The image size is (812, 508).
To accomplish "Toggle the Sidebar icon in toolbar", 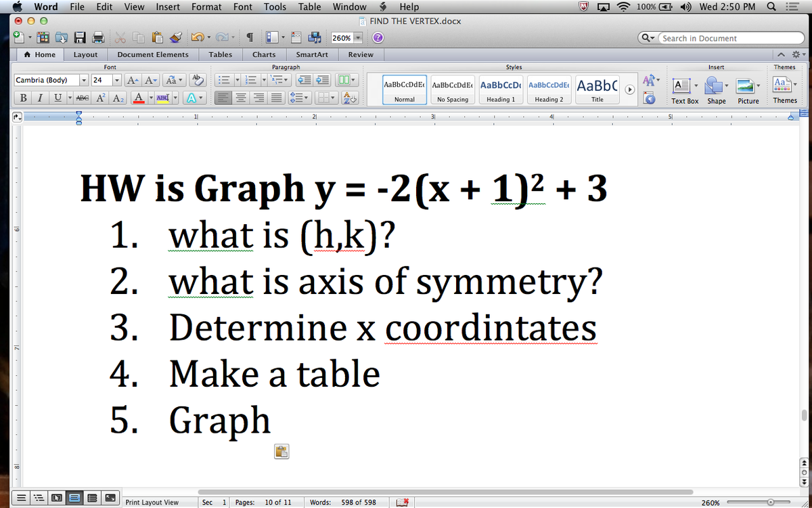I will [x=271, y=38].
